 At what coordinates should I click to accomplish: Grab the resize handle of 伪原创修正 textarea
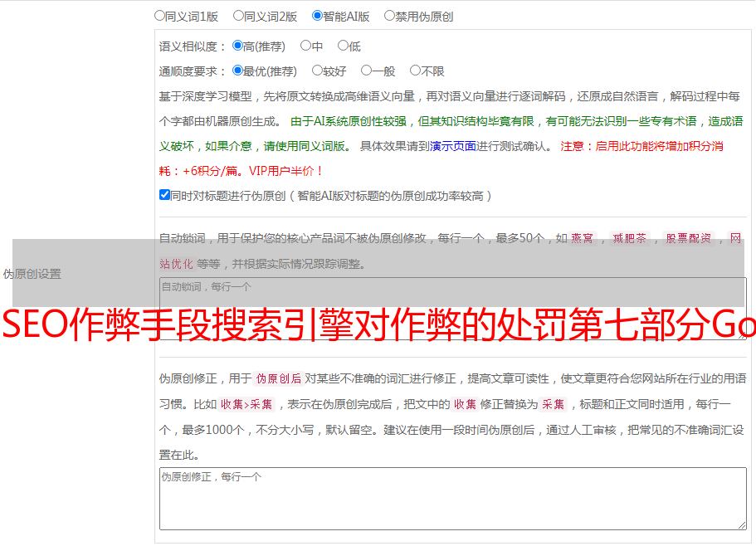tap(742, 525)
